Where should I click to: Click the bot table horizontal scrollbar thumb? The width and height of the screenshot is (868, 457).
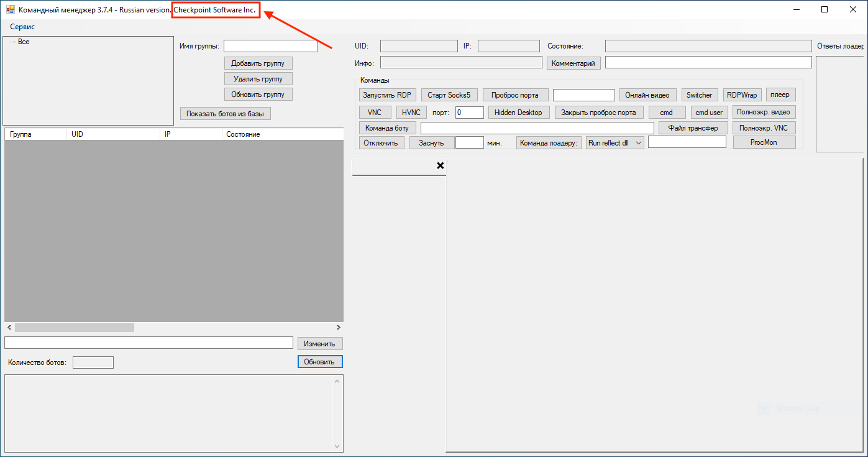pyautogui.click(x=75, y=327)
